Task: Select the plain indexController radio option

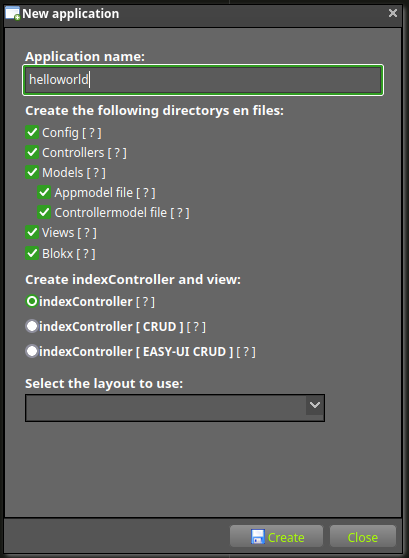Action: [x=32, y=301]
